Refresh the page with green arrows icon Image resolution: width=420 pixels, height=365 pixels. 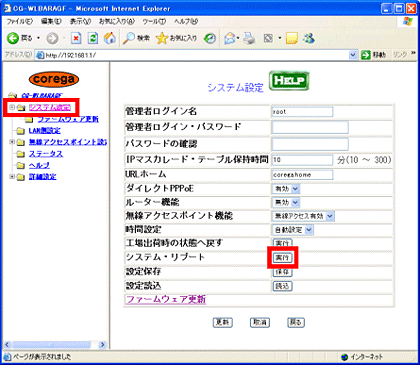coord(93,39)
